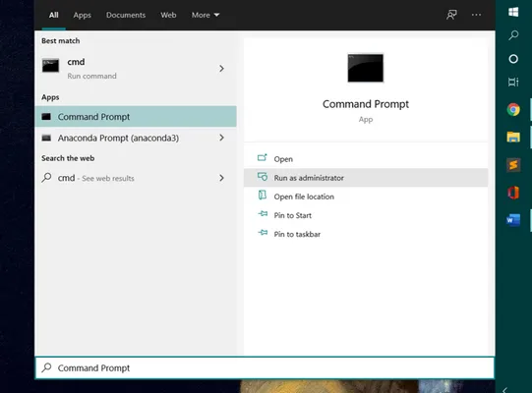Launch Sublime Text from the taskbar
The height and width of the screenshot is (393, 532).
pyautogui.click(x=513, y=165)
